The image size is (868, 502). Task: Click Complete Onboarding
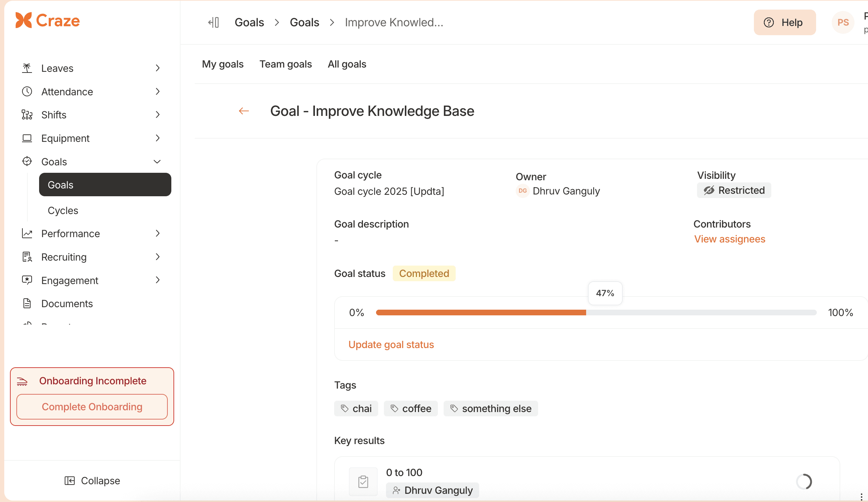(92, 406)
